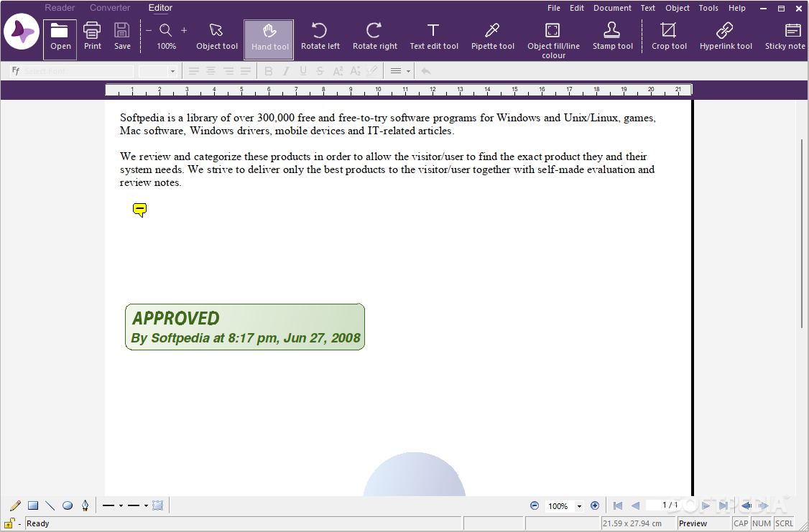The width and height of the screenshot is (809, 532).
Task: Select the pencil drawing tool
Action: (x=16, y=505)
